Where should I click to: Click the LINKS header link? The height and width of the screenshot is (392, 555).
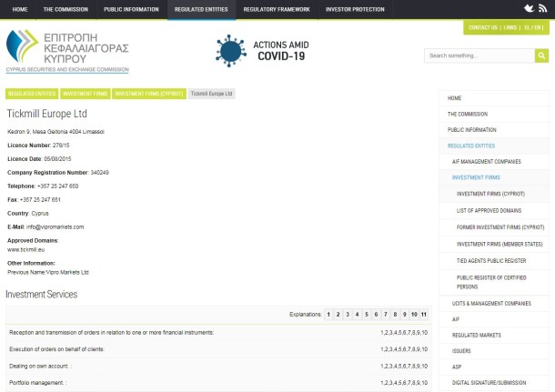click(510, 27)
